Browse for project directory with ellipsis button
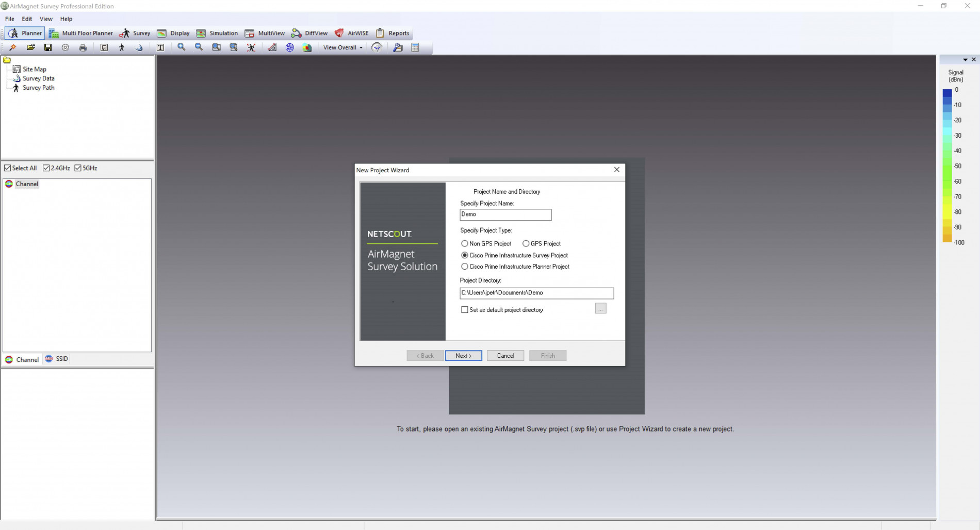The image size is (980, 530). coord(600,308)
